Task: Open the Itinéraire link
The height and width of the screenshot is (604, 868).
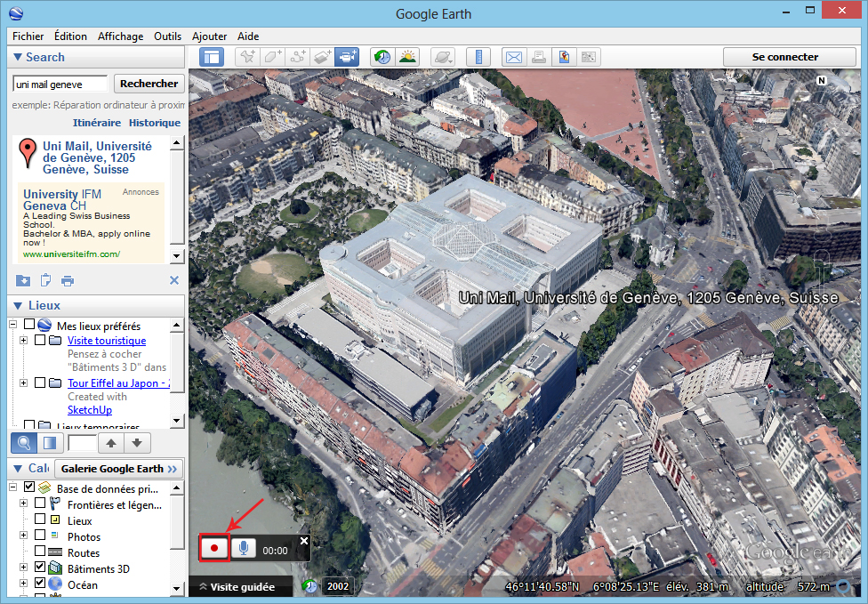Action: pyautogui.click(x=97, y=123)
